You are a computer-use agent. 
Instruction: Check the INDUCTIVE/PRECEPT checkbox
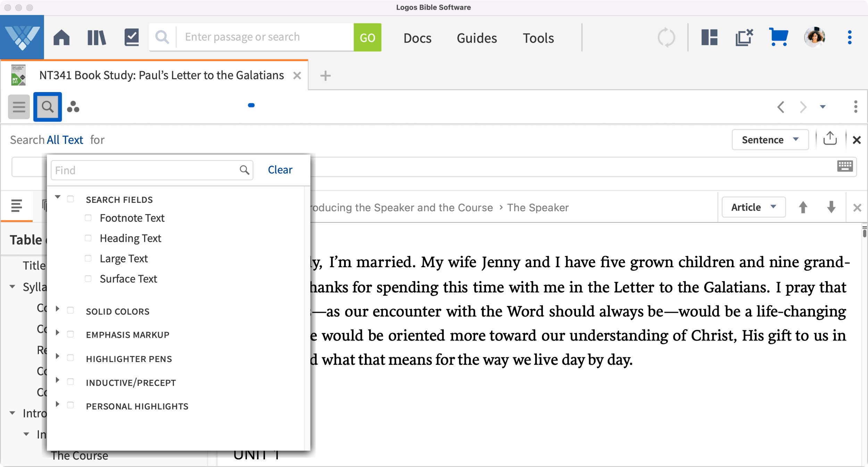[x=70, y=382]
